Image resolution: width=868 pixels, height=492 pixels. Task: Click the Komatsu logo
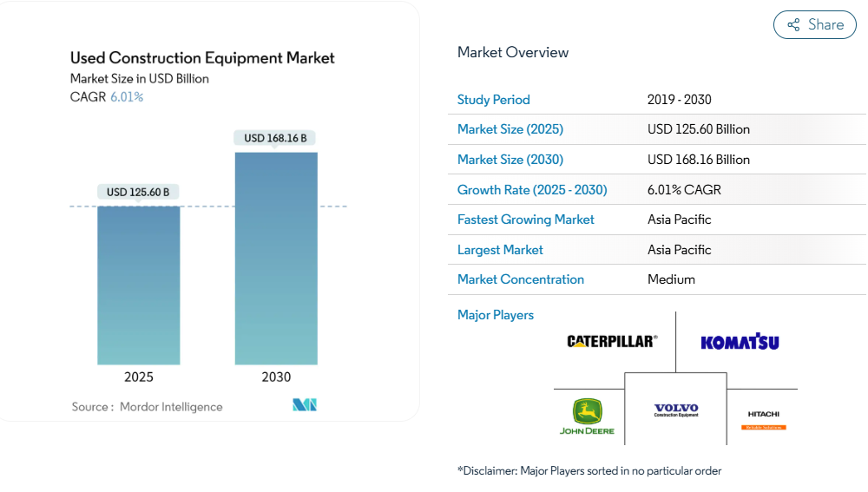point(740,341)
